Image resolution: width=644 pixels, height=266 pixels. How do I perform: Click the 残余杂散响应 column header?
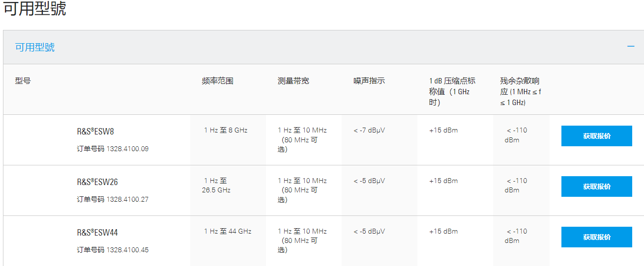click(521, 91)
